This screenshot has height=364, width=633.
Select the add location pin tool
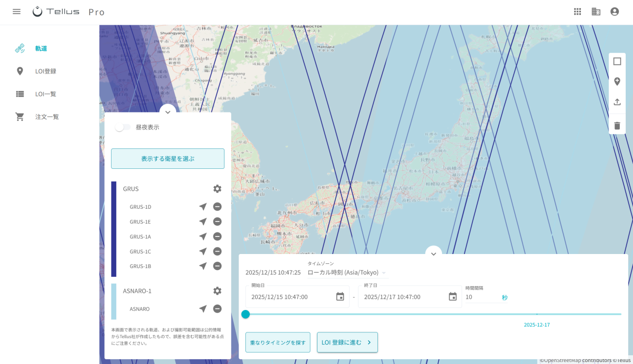pos(617,81)
